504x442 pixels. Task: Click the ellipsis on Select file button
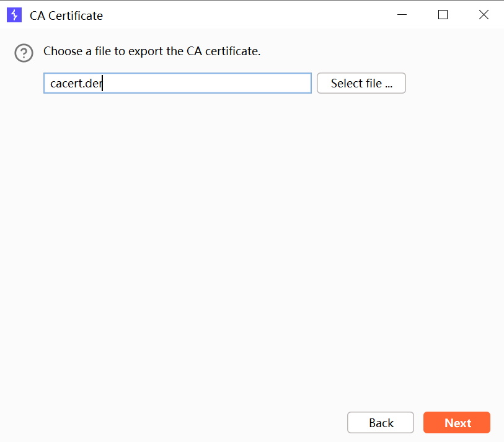tap(389, 84)
